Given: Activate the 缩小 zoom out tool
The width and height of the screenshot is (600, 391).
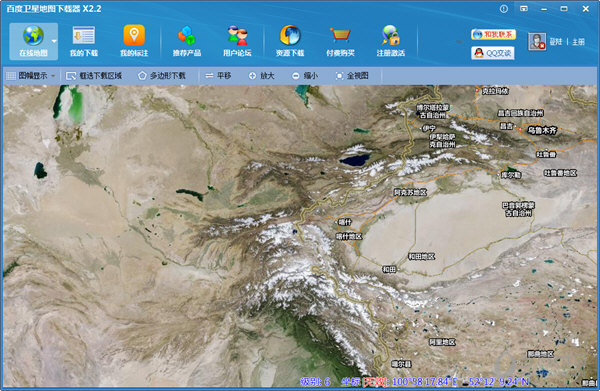Looking at the screenshot, I should click(x=305, y=76).
